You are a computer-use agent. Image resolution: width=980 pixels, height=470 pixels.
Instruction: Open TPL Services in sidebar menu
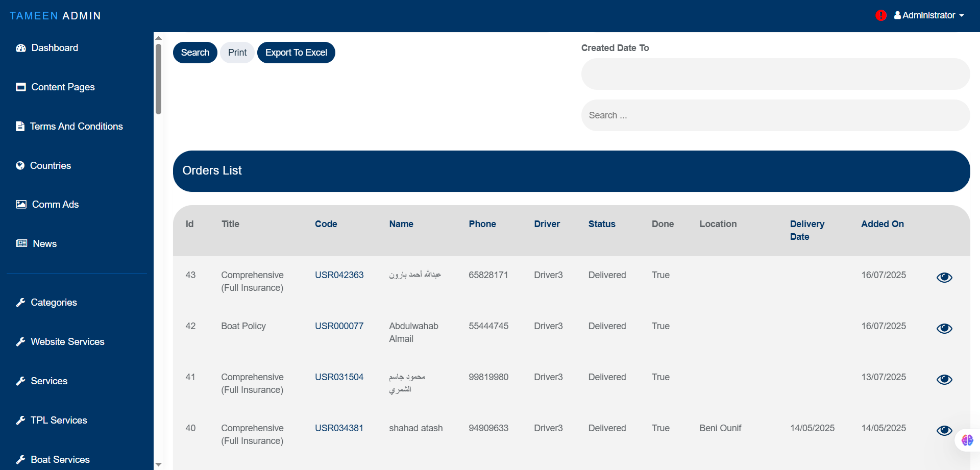59,420
